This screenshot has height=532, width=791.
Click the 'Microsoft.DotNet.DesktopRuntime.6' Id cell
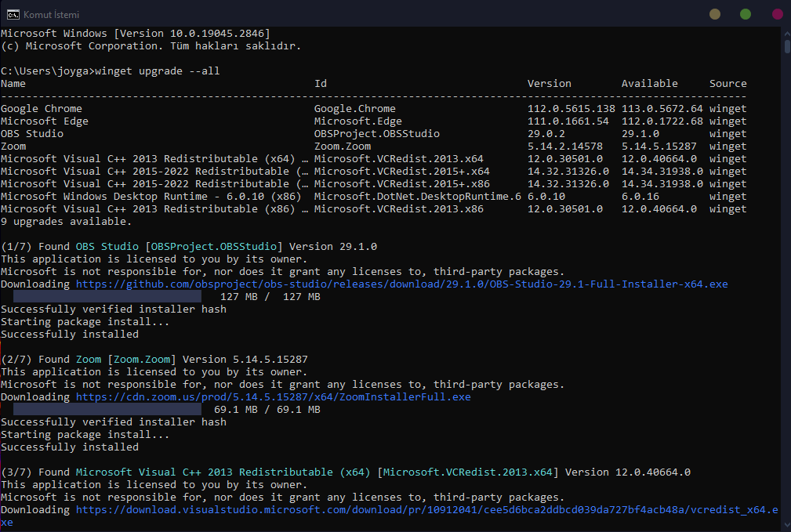[418, 196]
